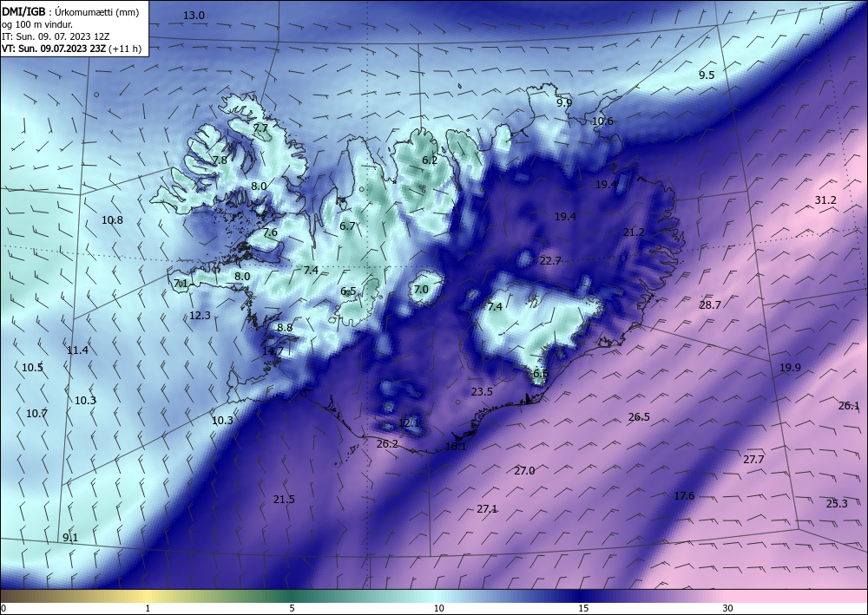Click the color scale label 1
The height and width of the screenshot is (615, 868).
click(148, 609)
